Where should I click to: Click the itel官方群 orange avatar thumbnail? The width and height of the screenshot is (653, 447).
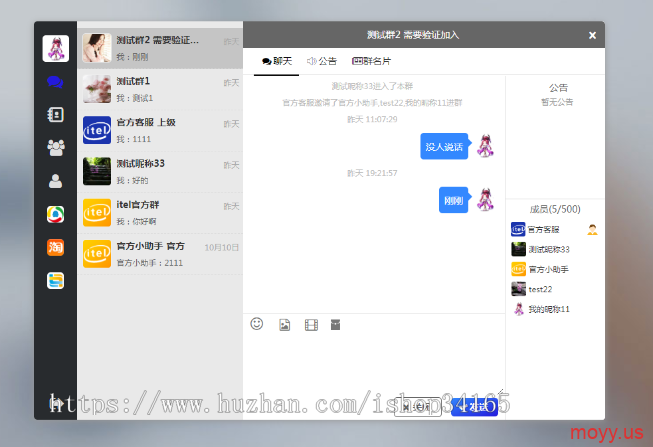coord(97,212)
